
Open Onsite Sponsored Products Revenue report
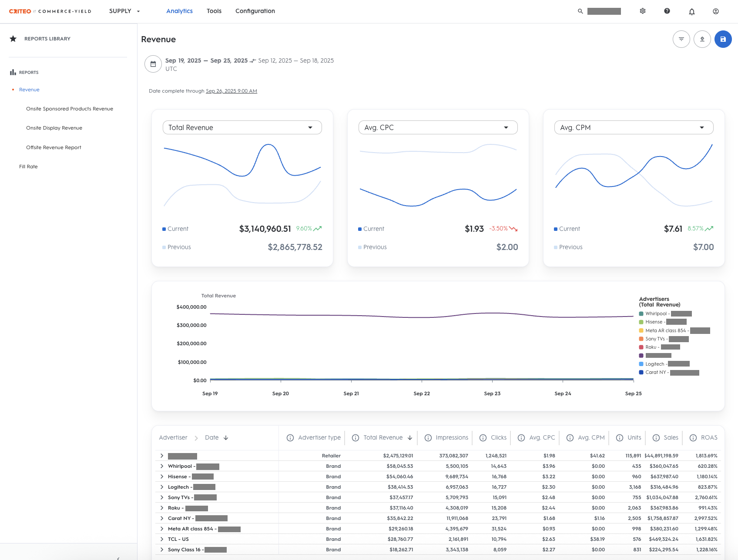70,109
